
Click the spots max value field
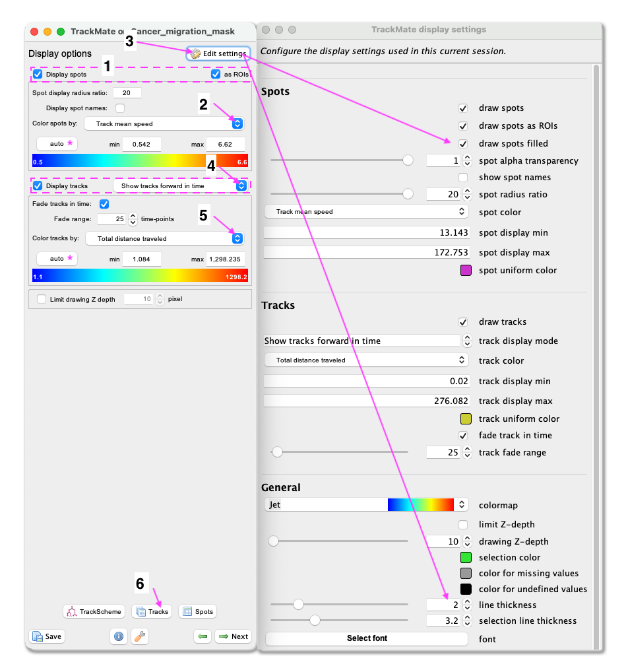225,145
